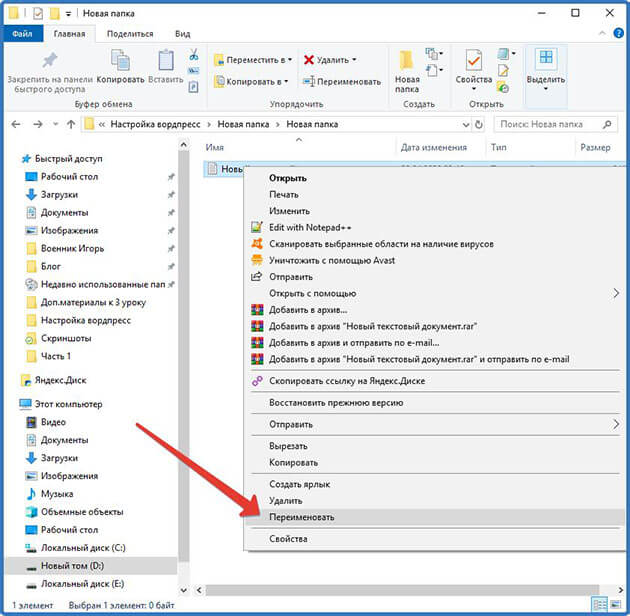Screen dimensions: 630x616
Task: Select Свойства in context menu
Action: (x=435, y=539)
